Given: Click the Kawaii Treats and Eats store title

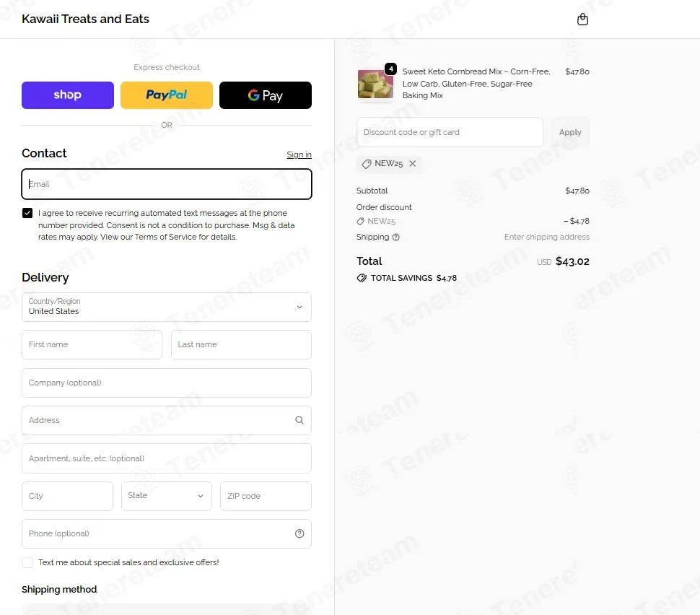Looking at the screenshot, I should tap(85, 19).
